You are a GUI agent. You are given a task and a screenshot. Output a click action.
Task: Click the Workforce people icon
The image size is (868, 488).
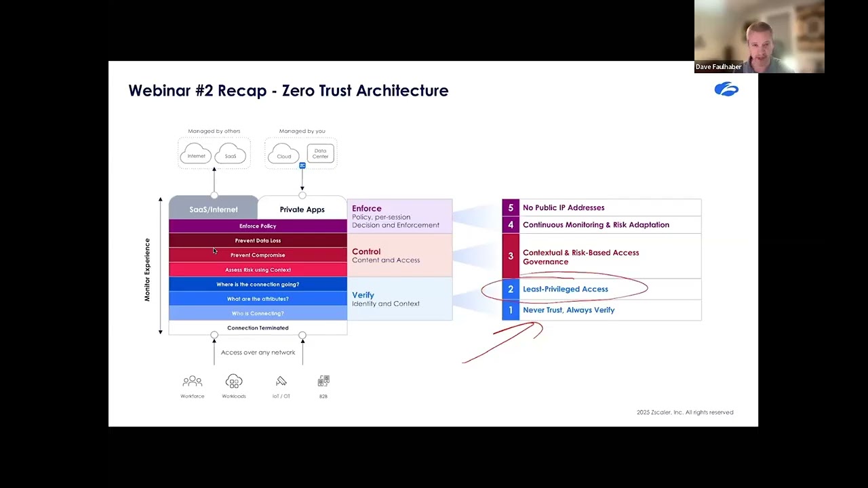[193, 382]
